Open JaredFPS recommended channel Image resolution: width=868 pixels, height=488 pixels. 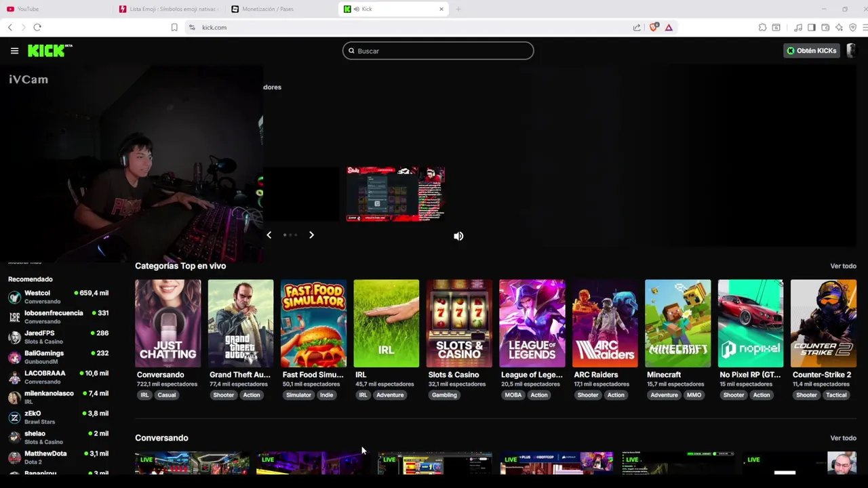58,337
